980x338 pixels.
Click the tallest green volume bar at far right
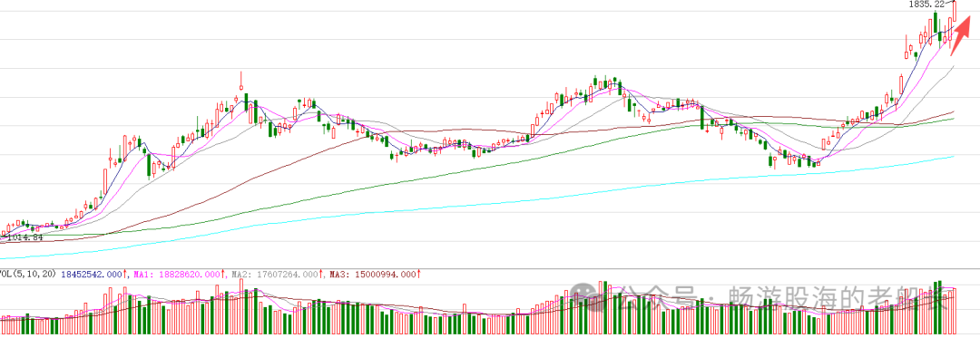coord(939,307)
